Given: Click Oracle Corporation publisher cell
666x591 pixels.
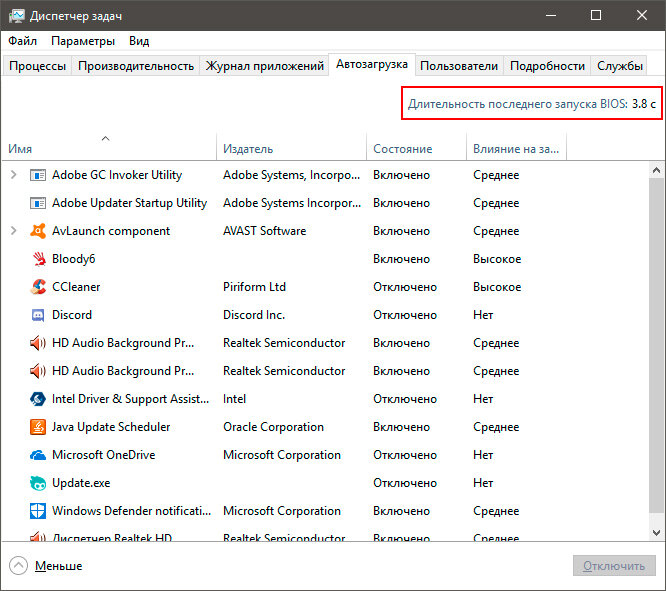Looking at the screenshot, I should 273,427.
